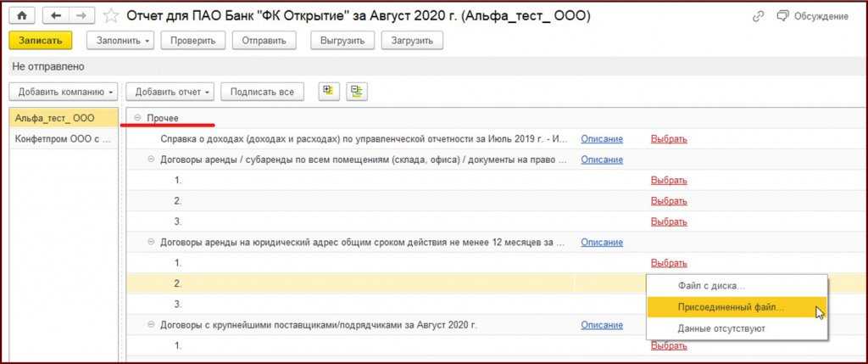
Task: Collapse the Договоры с крупнейшими поставщиками group
Action: (x=152, y=325)
